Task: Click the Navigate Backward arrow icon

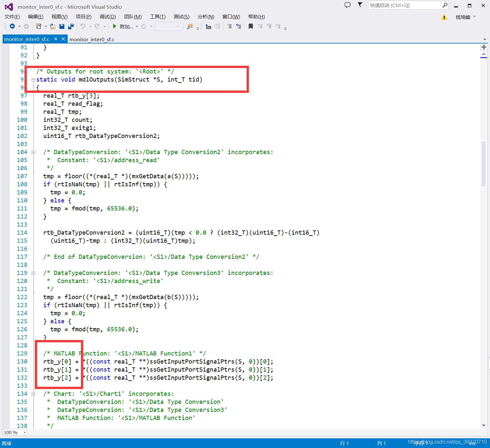Action: point(12,26)
